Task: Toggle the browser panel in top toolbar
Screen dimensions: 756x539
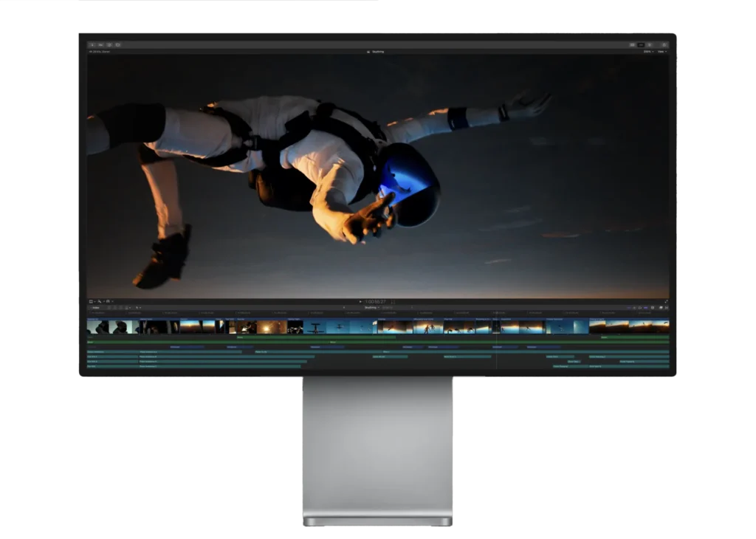Action: coord(632,45)
